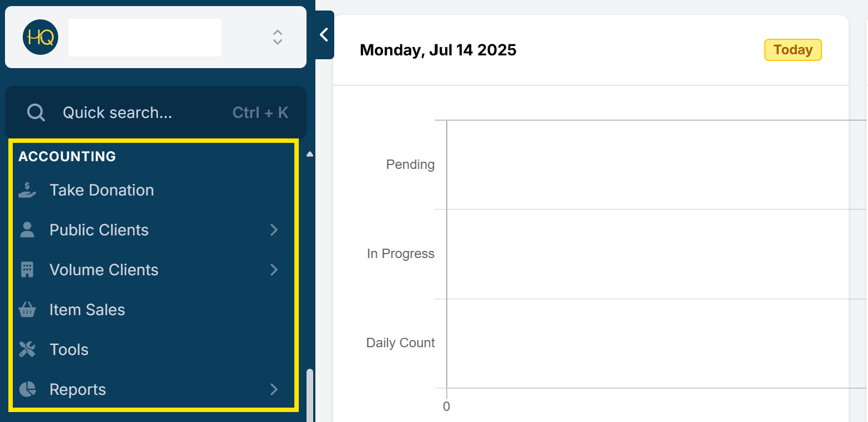Image resolution: width=868 pixels, height=422 pixels.
Task: Click the Volume Clients building icon
Action: [x=27, y=270]
